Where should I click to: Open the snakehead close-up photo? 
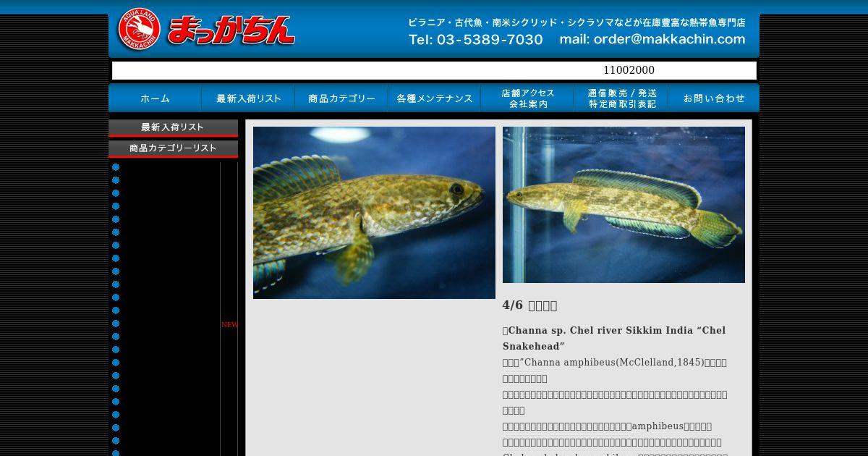click(x=374, y=213)
